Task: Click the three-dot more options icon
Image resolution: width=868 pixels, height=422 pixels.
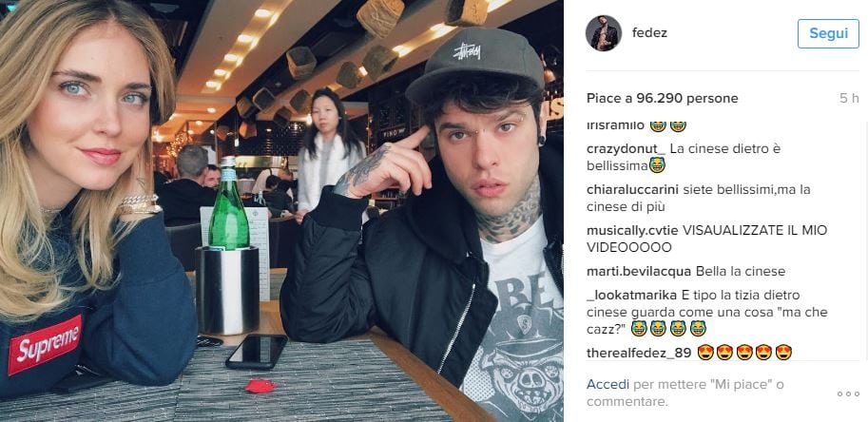Action: [x=847, y=393]
